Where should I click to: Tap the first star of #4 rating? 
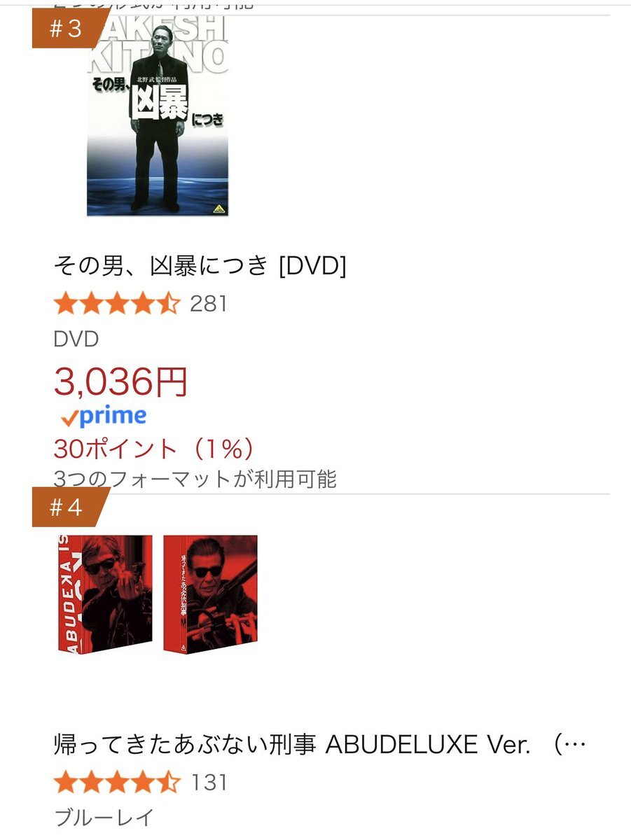point(65,782)
